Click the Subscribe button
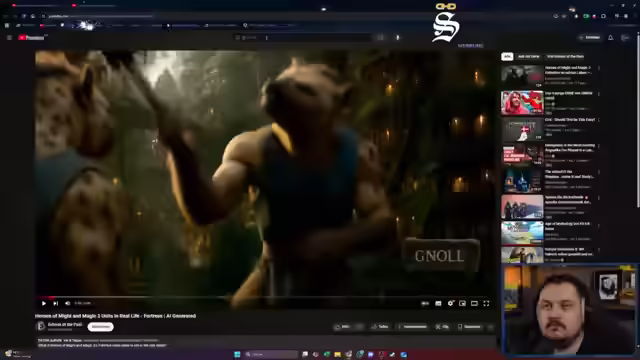640x360 pixels. point(100,327)
